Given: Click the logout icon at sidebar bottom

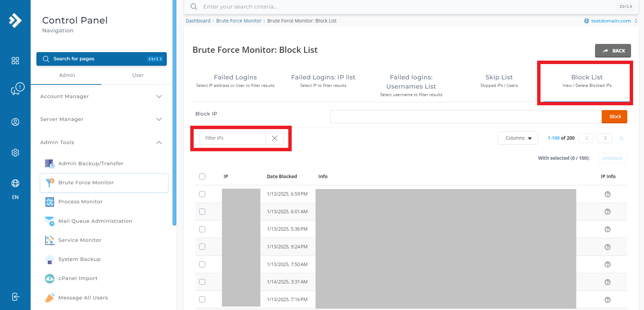Looking at the screenshot, I should 15,297.
